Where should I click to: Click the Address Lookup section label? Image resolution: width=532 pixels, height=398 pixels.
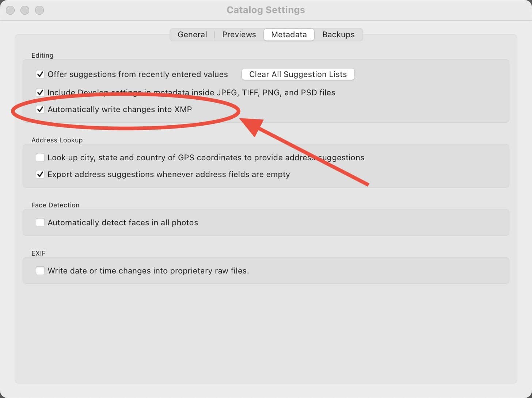click(57, 140)
